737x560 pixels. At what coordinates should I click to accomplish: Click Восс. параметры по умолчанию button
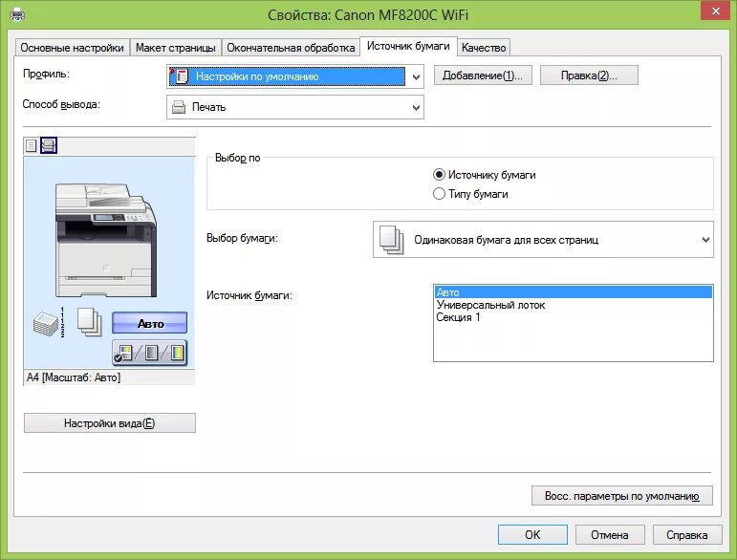[622, 496]
